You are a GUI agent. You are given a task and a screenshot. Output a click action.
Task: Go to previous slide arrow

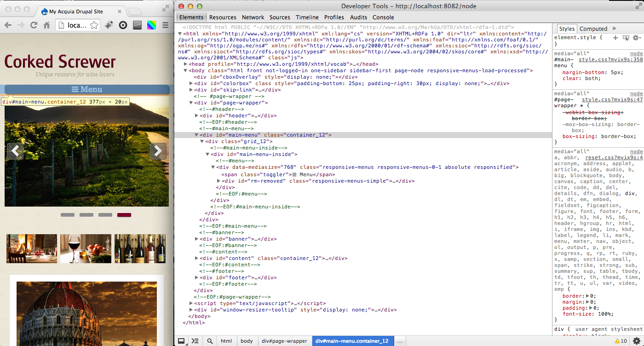pyautogui.click(x=15, y=151)
